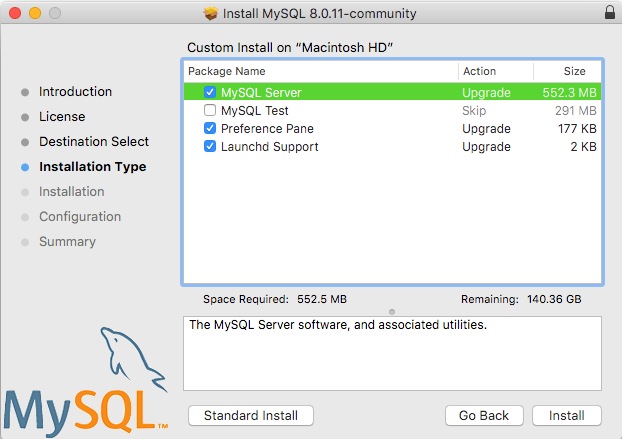Screen dimensions: 622x439
Task: Enable the MySQL Test package checkbox
Action: (x=210, y=111)
